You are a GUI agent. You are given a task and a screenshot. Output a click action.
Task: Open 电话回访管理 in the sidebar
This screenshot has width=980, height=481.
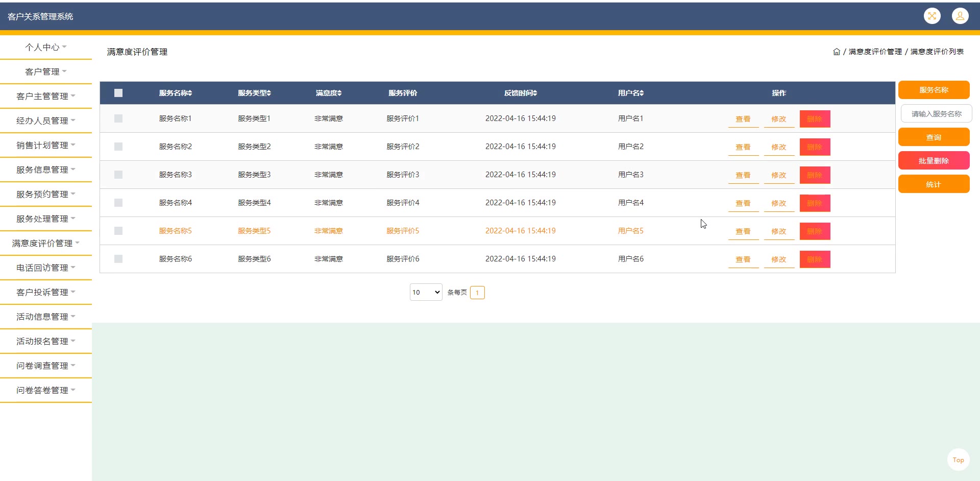pos(46,268)
